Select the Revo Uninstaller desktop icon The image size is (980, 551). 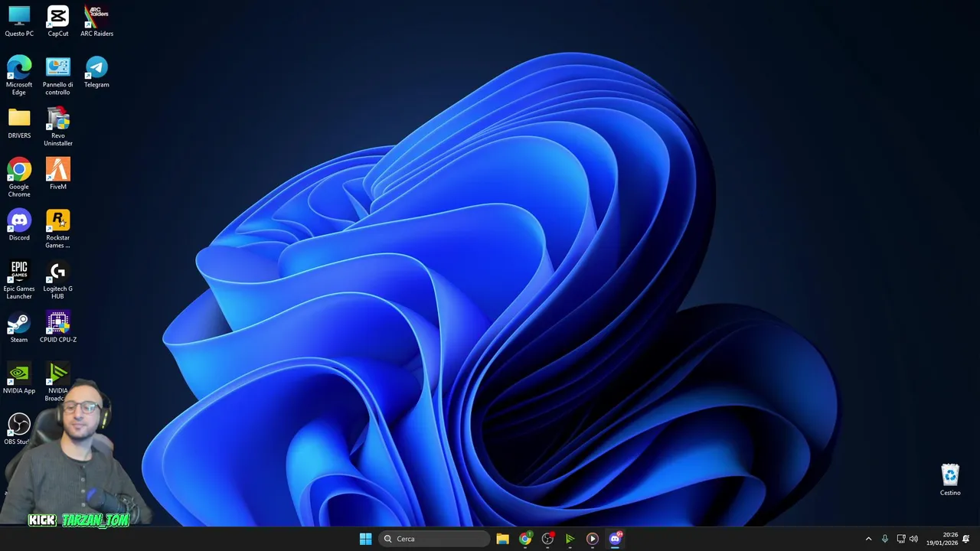click(58, 127)
